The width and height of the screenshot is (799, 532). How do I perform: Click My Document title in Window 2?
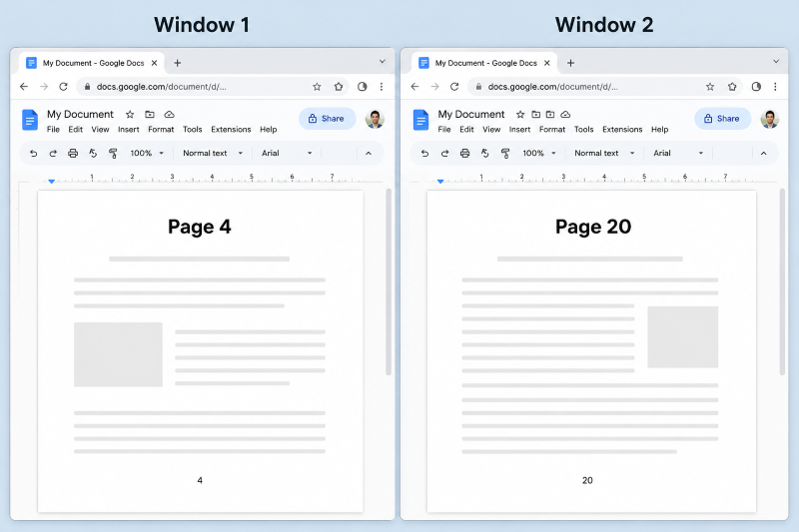coord(471,115)
